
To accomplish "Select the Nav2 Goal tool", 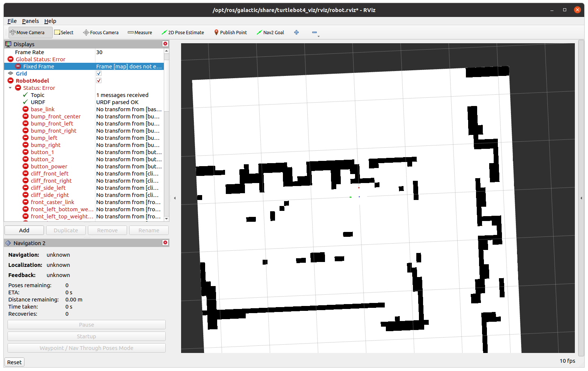I will (x=270, y=32).
